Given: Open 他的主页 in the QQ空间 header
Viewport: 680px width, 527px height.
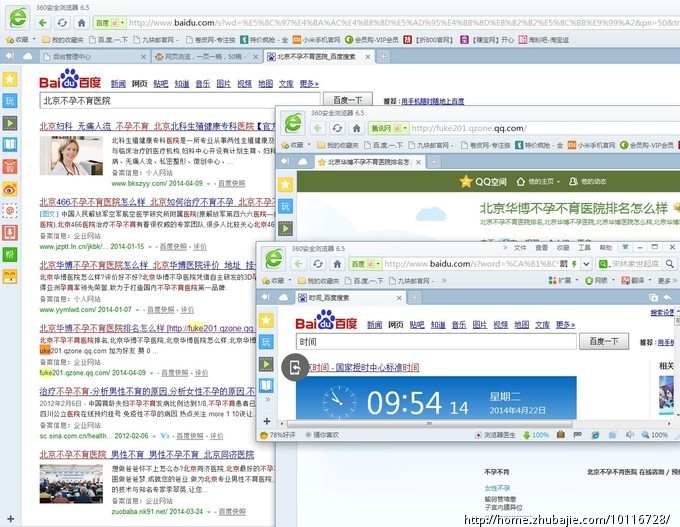Looking at the screenshot, I should click(x=538, y=181).
